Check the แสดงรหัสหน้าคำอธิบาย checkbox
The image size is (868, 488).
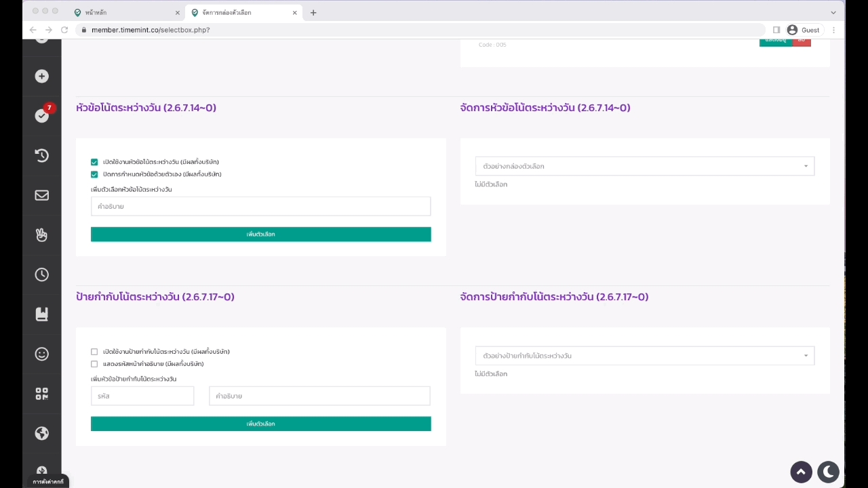tap(94, 364)
